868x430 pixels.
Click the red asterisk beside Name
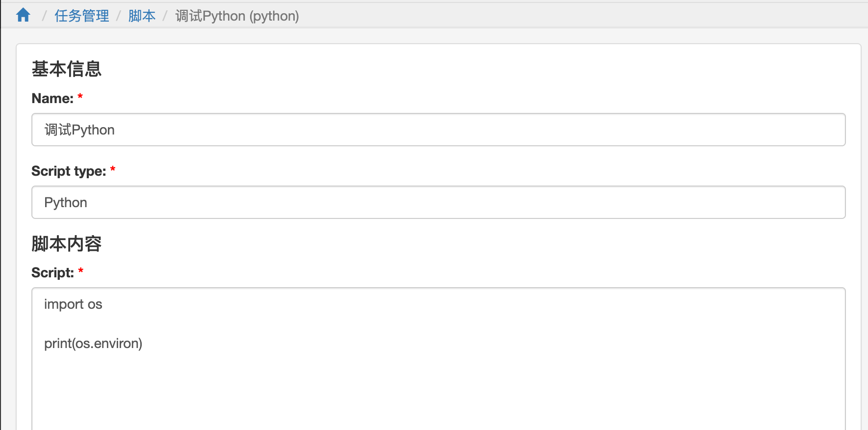pos(80,97)
